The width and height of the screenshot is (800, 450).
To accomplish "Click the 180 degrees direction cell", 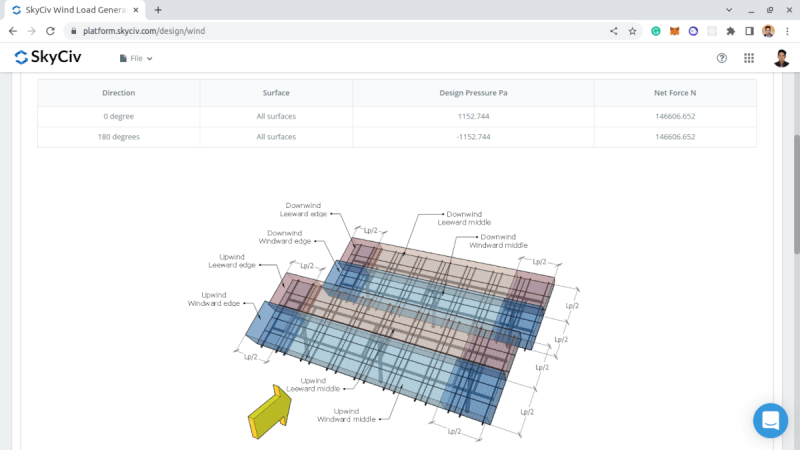I will (118, 136).
